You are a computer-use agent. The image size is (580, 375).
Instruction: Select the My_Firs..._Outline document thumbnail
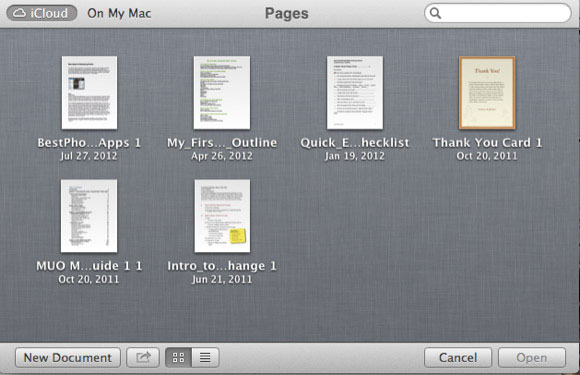point(222,92)
